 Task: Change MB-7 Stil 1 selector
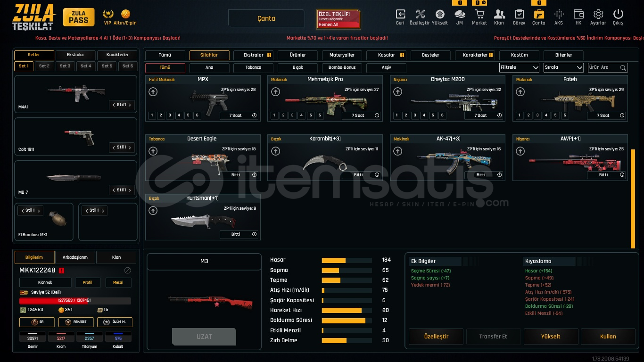(122, 190)
